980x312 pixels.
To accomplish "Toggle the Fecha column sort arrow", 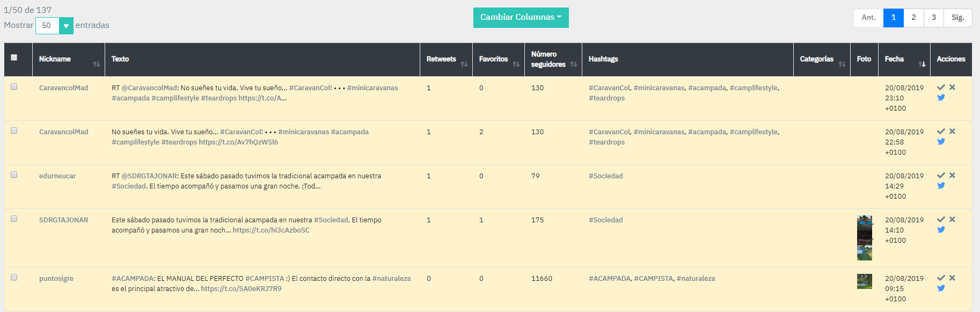I will point(922,64).
